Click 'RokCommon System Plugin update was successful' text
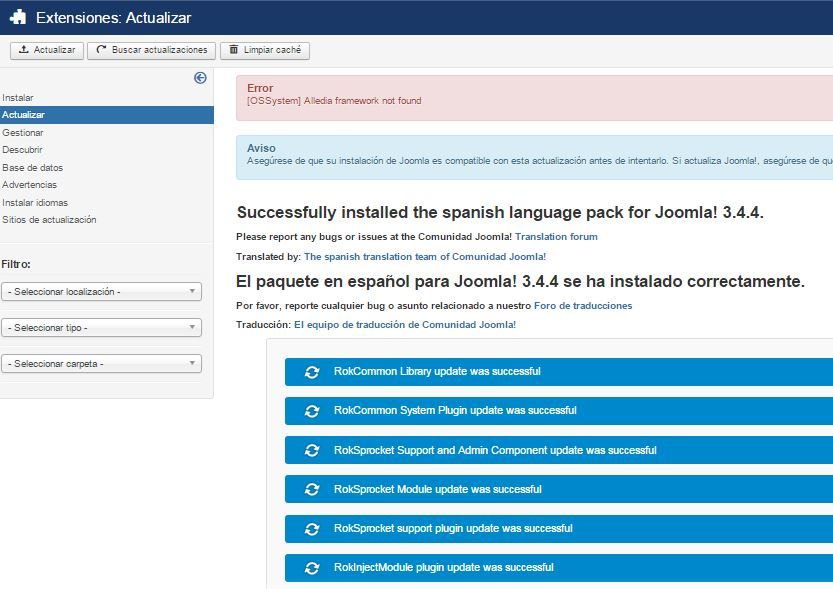Viewport: 833px width, 589px height. 455,411
